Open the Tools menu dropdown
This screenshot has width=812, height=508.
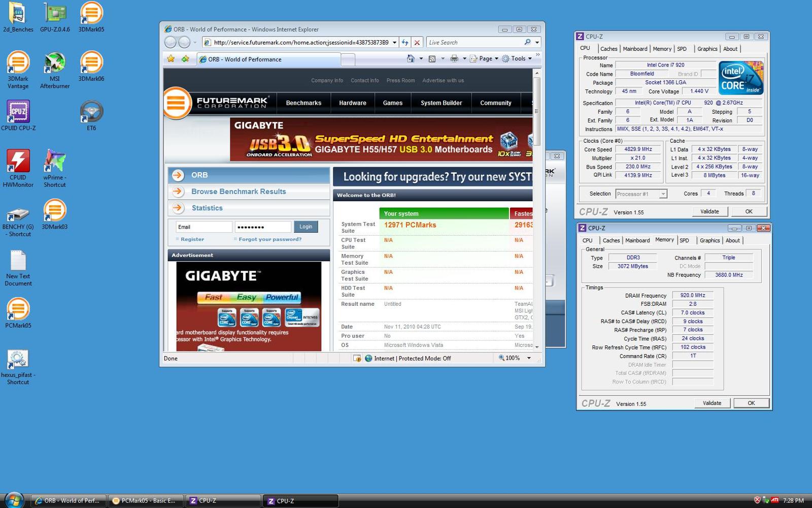(517, 58)
